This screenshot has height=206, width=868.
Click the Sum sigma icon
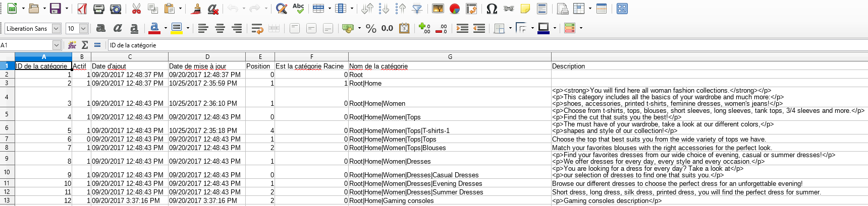[85, 45]
